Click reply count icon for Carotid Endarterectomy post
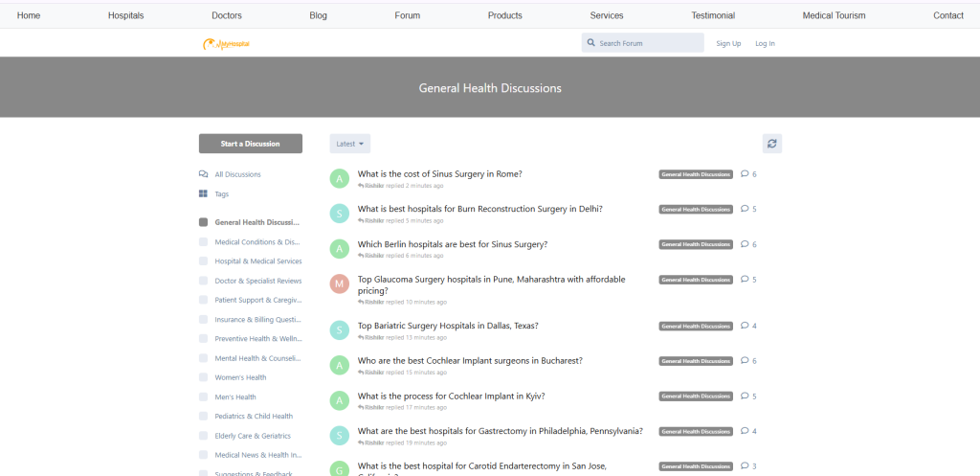This screenshot has height=476, width=980. coord(745,466)
